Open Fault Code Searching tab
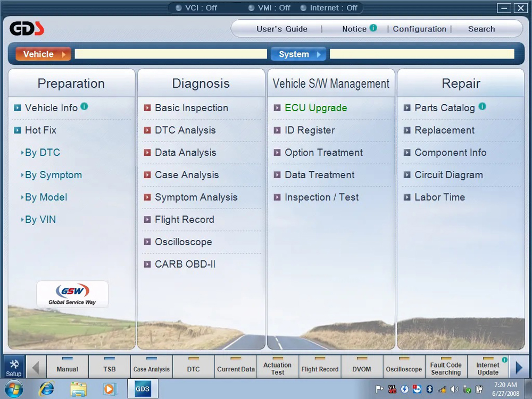 tap(446, 367)
